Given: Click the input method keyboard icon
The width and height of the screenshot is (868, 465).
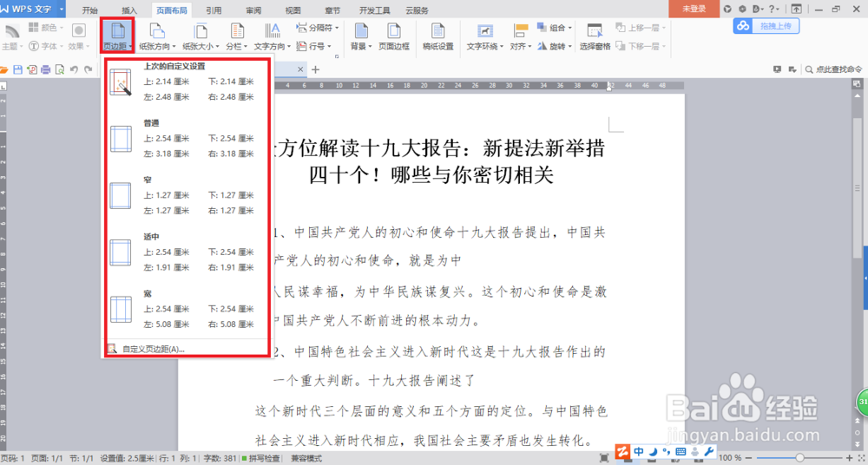Looking at the screenshot, I should tap(681, 450).
